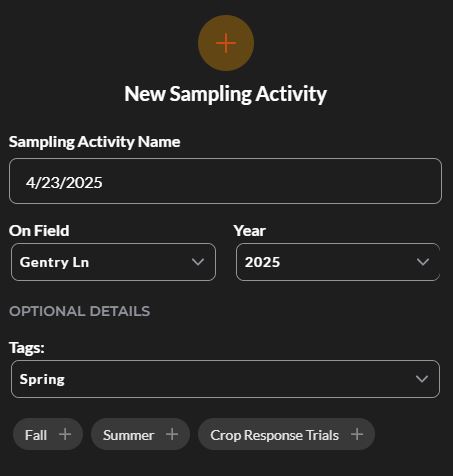Click the New Sampling Activity title
The image size is (453, 476).
(226, 94)
